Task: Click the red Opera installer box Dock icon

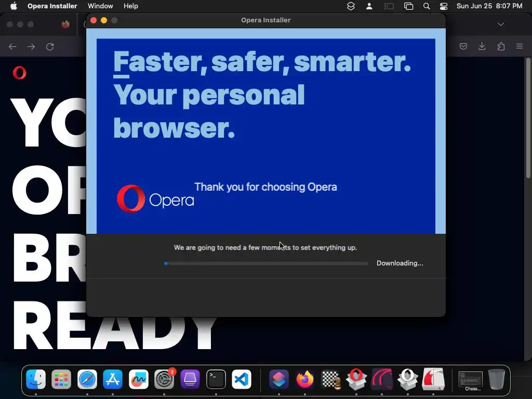Action: point(356,379)
